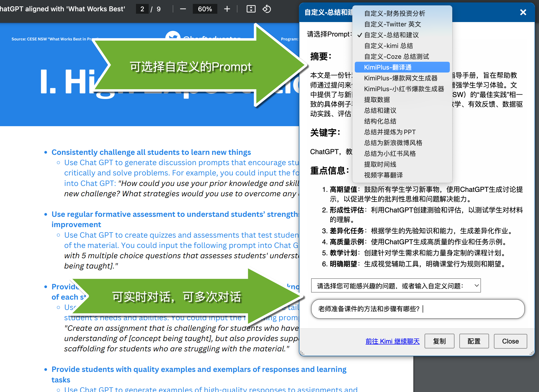
Task: Zoom out the PDF using the minus icon
Action: click(183, 9)
